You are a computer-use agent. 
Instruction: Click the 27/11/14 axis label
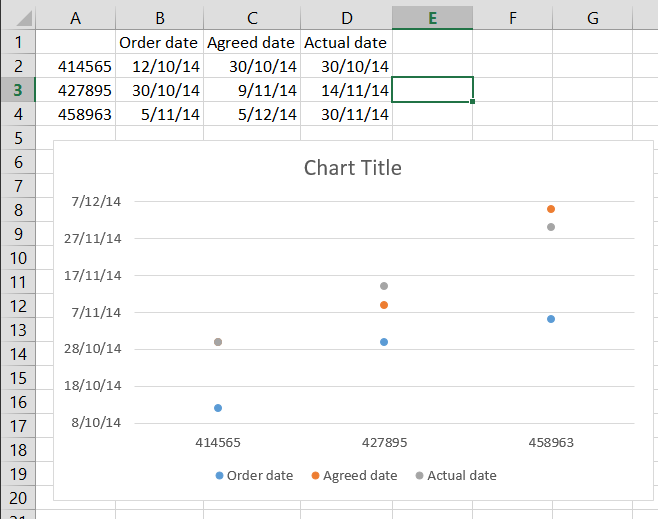pos(93,239)
